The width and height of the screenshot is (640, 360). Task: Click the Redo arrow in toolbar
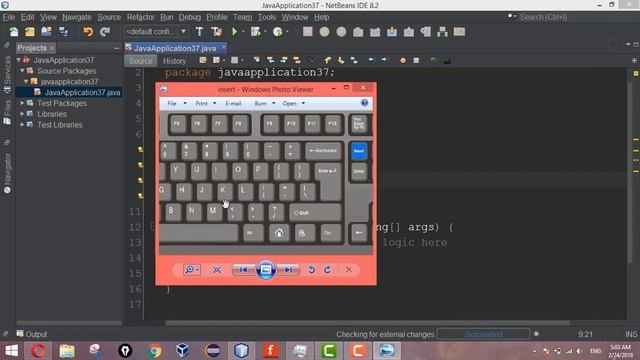(105, 32)
